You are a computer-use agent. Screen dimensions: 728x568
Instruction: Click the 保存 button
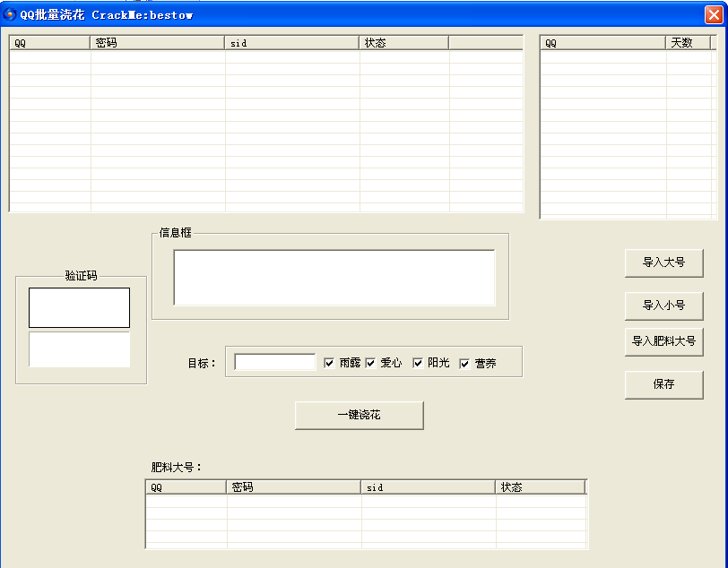664,384
